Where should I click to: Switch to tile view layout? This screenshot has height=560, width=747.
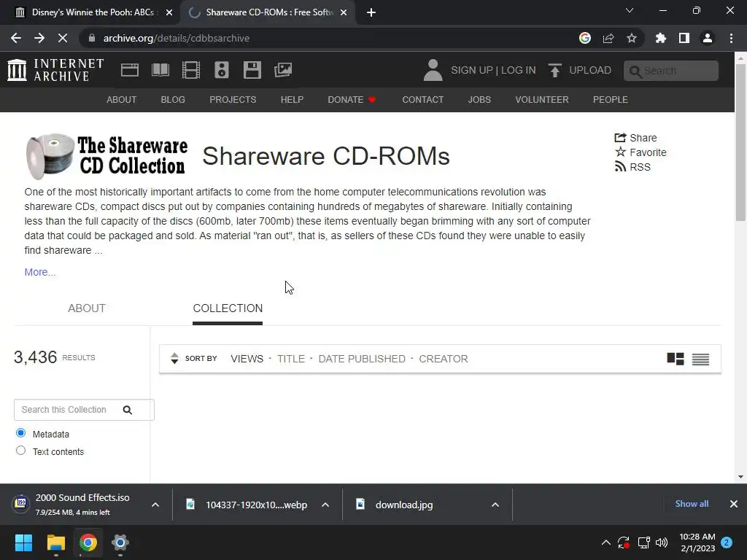click(x=676, y=359)
